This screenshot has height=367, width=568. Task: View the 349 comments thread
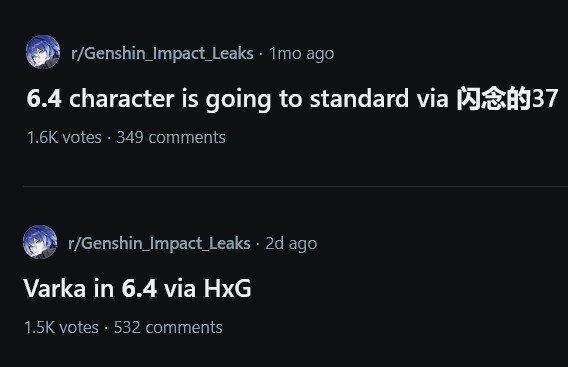coord(171,138)
